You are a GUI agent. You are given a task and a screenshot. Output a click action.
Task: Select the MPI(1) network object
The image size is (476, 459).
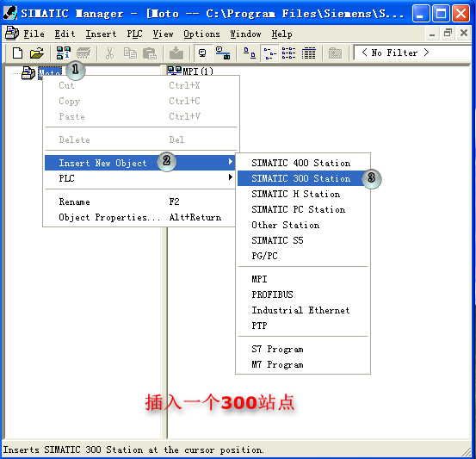click(x=190, y=71)
